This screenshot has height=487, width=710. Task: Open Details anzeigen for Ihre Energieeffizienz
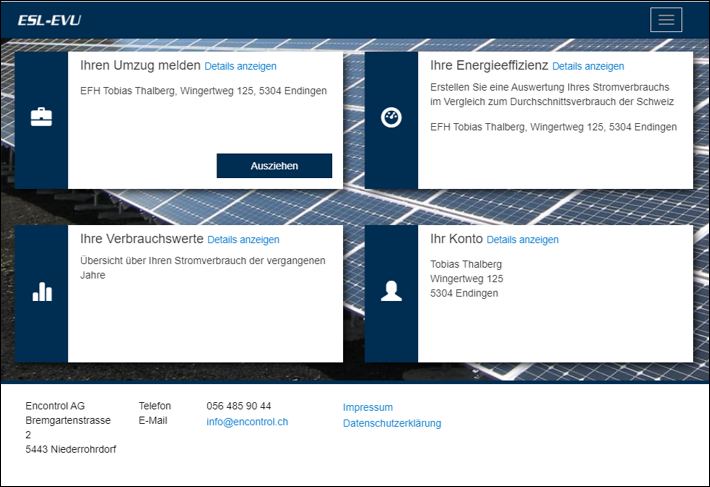588,66
